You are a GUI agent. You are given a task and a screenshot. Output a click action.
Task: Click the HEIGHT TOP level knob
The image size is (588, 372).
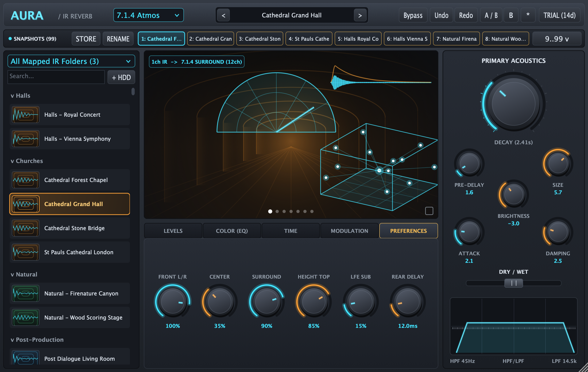tap(314, 301)
